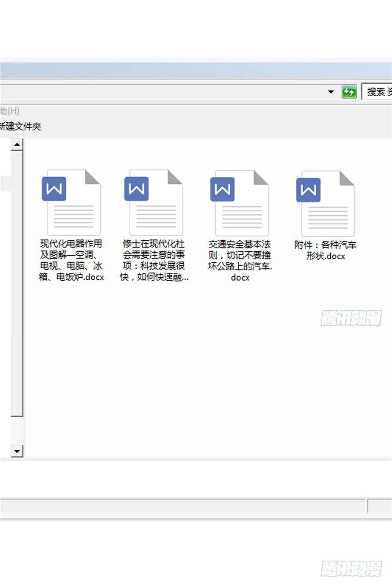
Task: Click the navigation pane scroll up arrow
Action: coord(17,144)
